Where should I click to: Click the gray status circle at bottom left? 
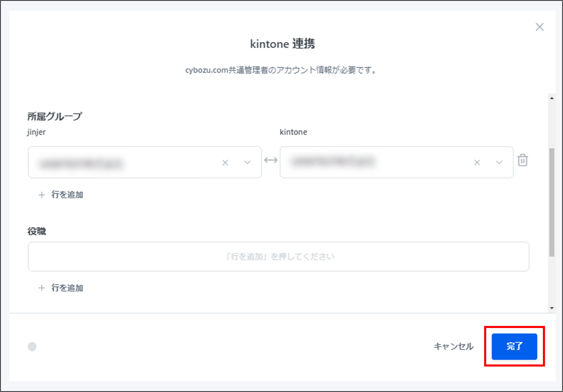32,347
